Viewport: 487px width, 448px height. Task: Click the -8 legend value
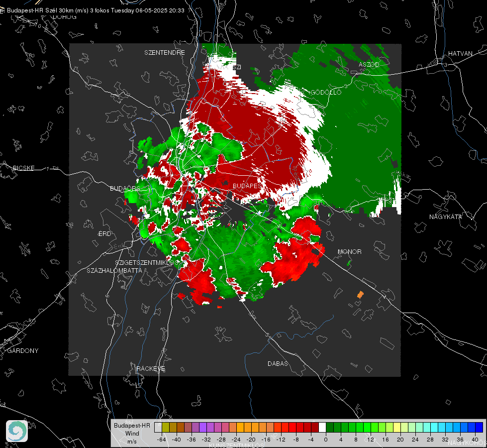(295, 440)
